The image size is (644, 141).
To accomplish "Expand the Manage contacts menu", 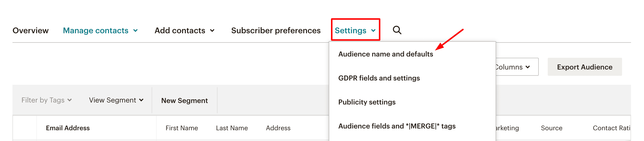I will tap(100, 30).
